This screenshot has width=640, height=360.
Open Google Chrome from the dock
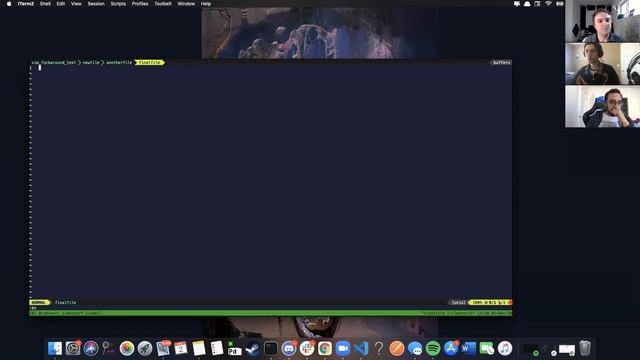(x=325, y=348)
